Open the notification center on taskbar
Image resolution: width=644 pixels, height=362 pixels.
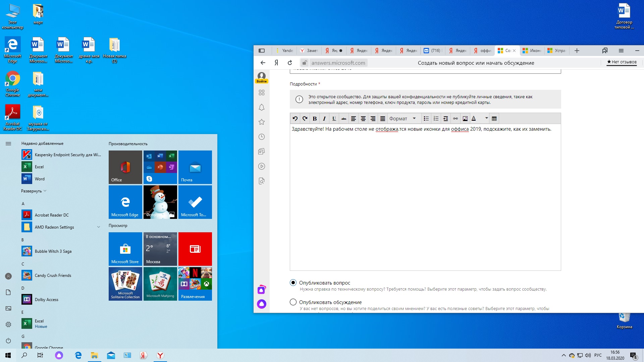(x=634, y=355)
